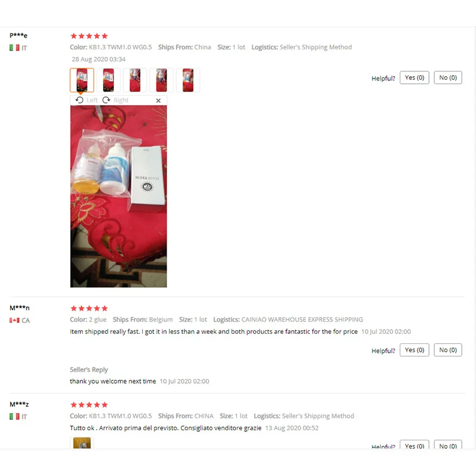Rotate the review photo right

(x=115, y=100)
